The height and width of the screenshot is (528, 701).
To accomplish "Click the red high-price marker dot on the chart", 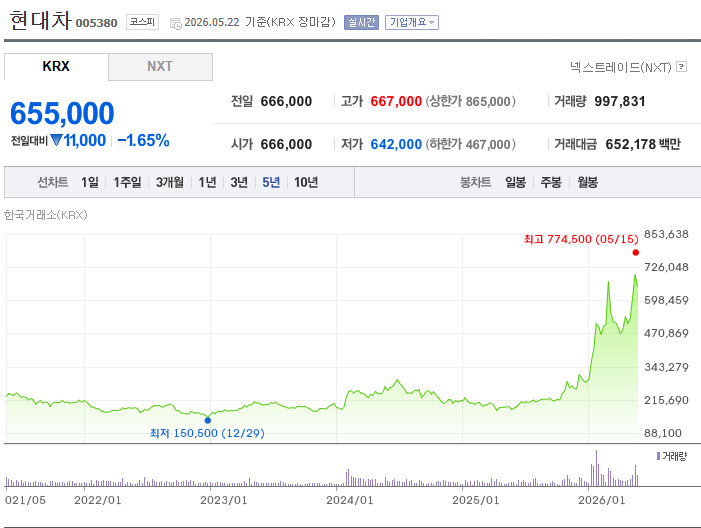I will click(x=636, y=253).
